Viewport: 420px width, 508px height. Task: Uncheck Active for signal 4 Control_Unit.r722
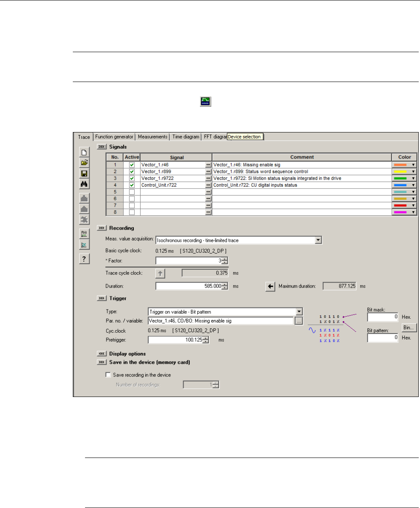coord(132,185)
